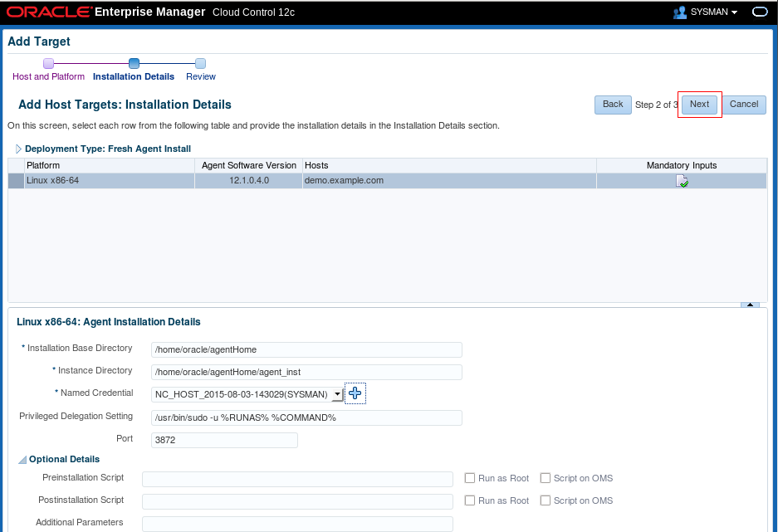This screenshot has width=778, height=532.
Task: Enable Run as Root for Preinstallation Script
Action: pos(469,478)
